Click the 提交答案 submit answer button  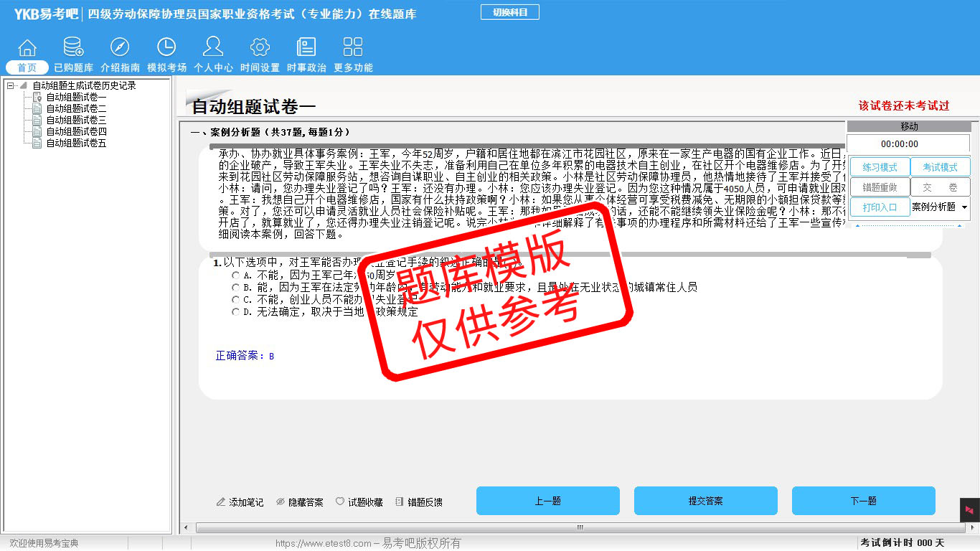[x=705, y=501]
